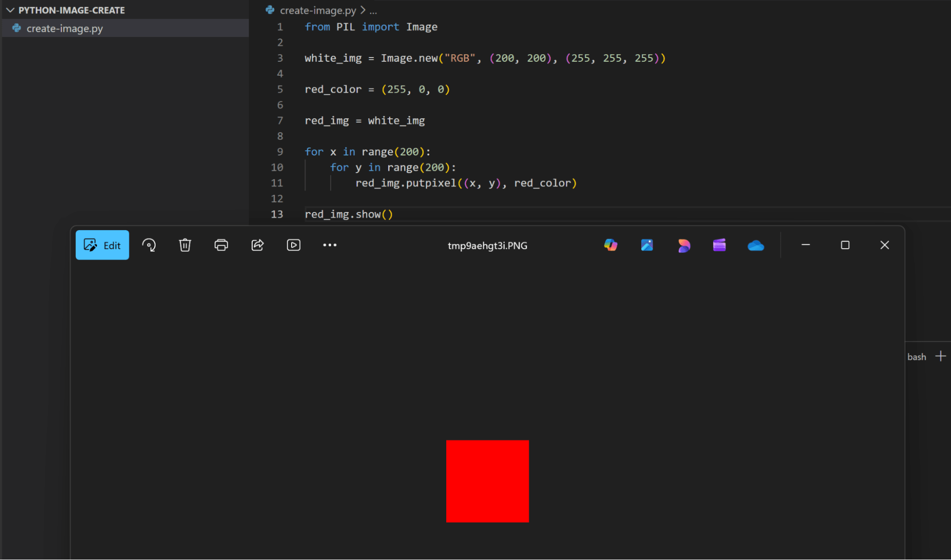Rotate the image using the rotate icon
The height and width of the screenshot is (560, 951).
tap(149, 245)
